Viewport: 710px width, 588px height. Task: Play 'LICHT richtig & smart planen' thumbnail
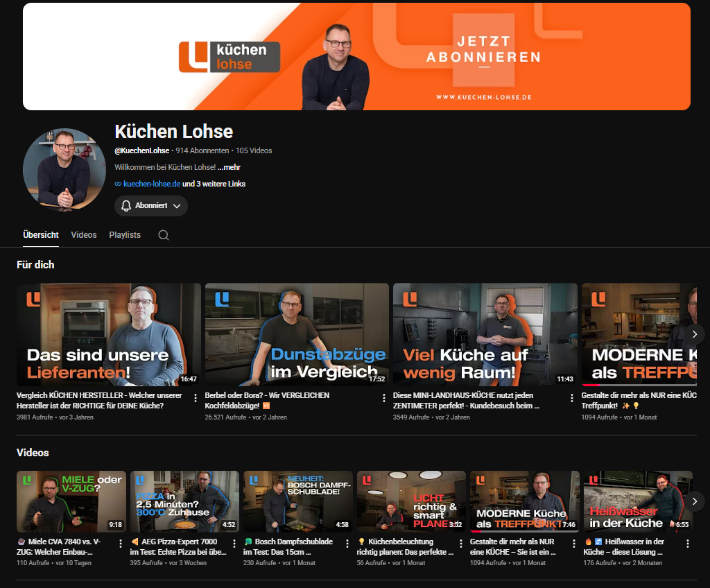pyautogui.click(x=411, y=501)
